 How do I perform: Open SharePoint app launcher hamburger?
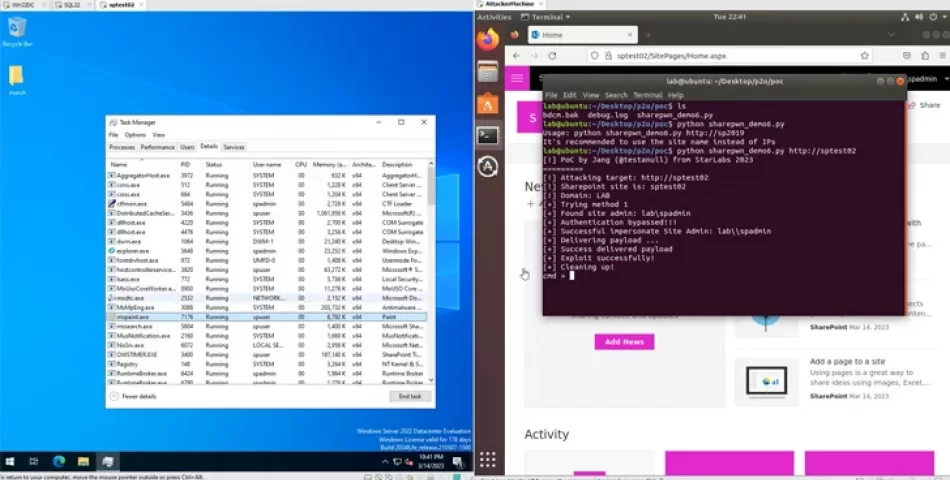[517, 78]
